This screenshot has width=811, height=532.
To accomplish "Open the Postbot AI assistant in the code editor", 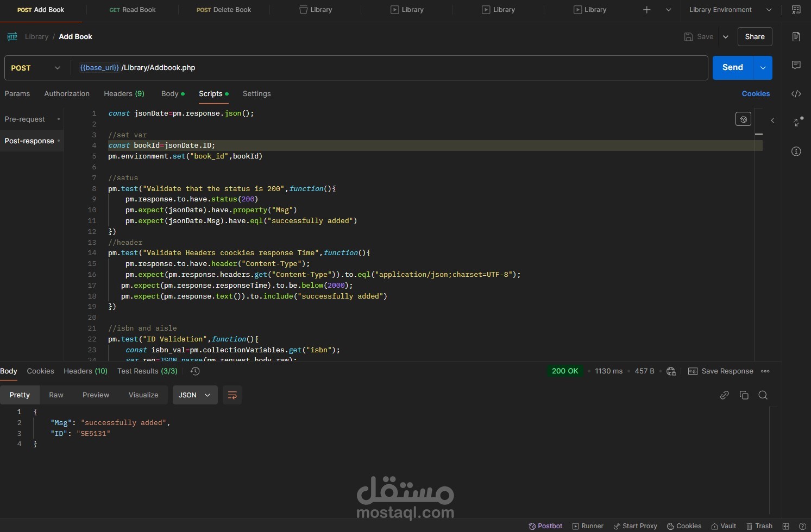I will pyautogui.click(x=743, y=119).
